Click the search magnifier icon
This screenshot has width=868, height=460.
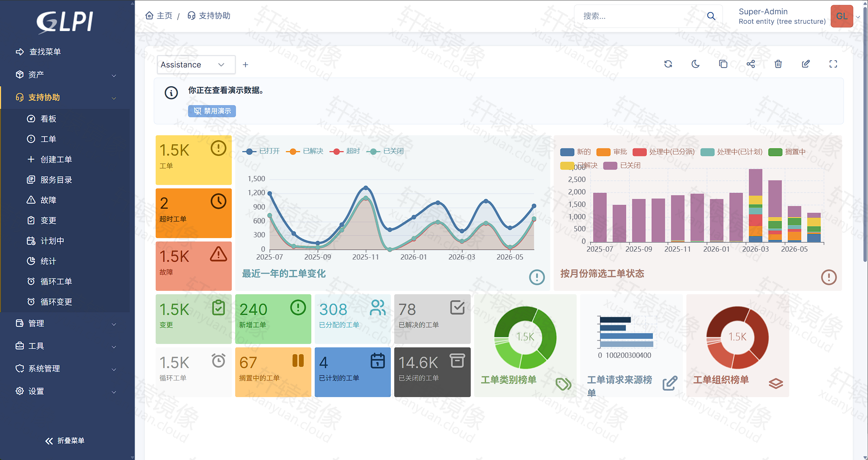(711, 16)
